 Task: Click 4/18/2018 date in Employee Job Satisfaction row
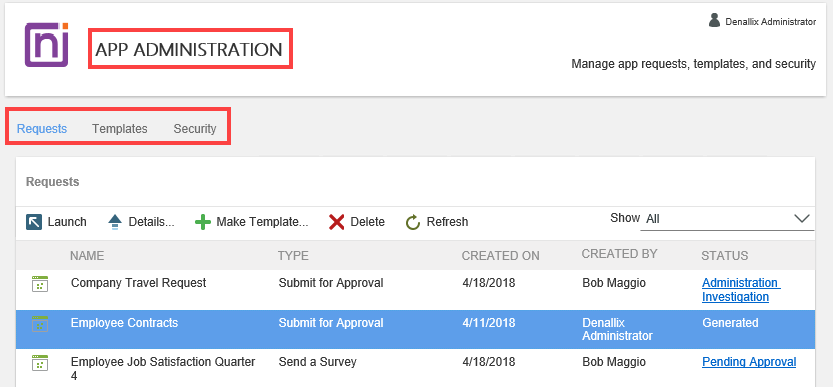tap(489, 362)
